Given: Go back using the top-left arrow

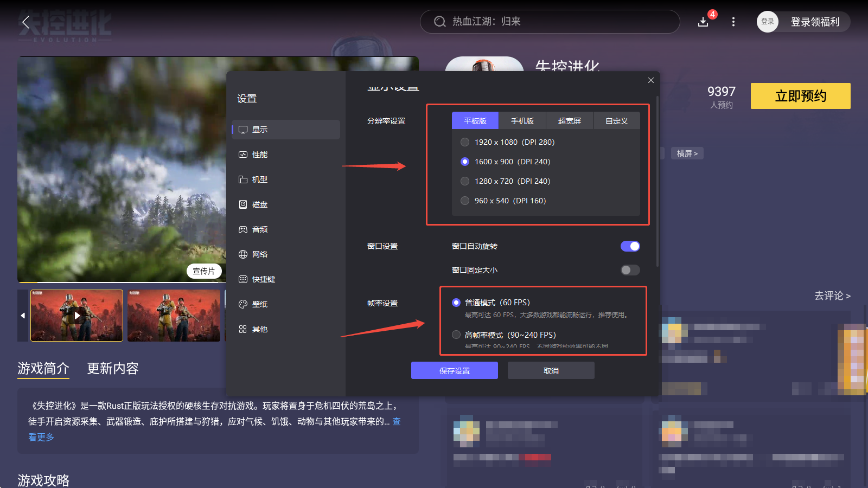Looking at the screenshot, I should [25, 22].
